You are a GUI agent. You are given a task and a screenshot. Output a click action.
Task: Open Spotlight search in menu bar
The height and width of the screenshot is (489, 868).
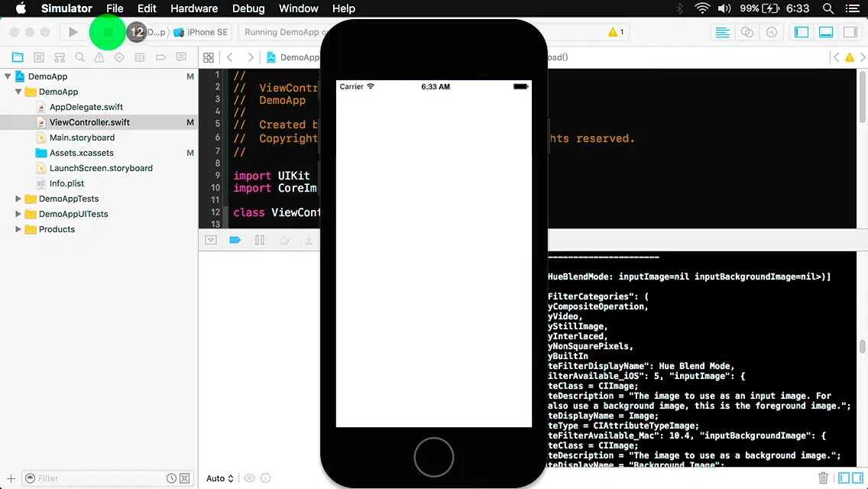coord(828,8)
